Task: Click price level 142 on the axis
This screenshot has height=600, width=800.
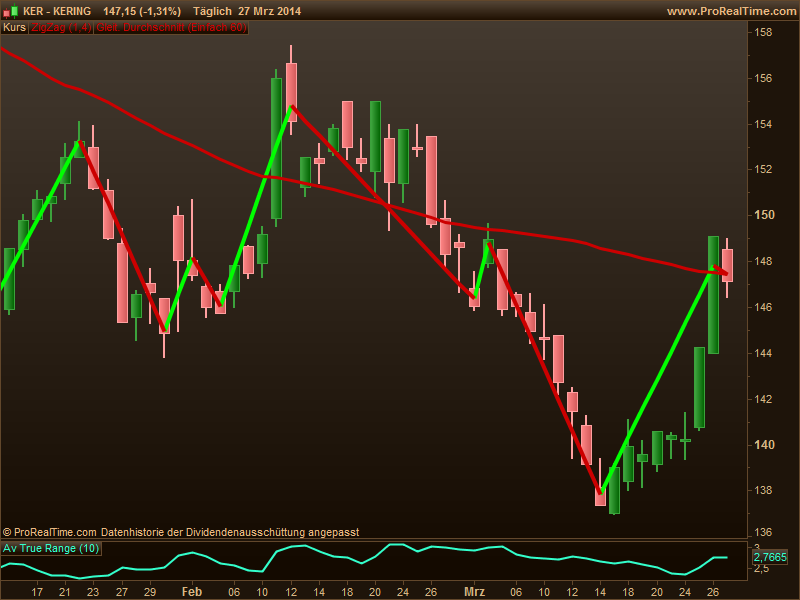Action: coord(763,399)
